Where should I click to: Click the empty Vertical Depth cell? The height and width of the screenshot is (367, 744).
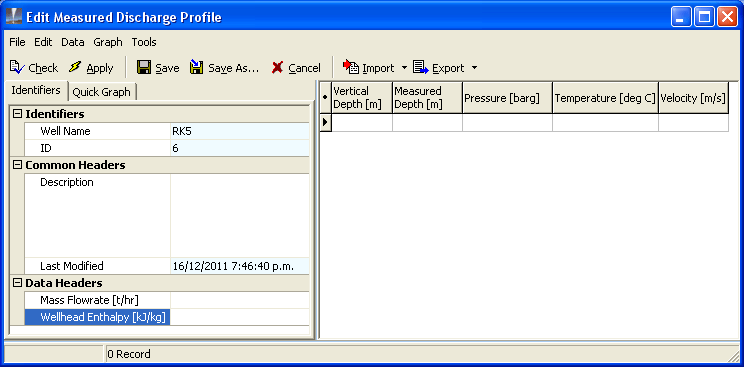(362, 122)
